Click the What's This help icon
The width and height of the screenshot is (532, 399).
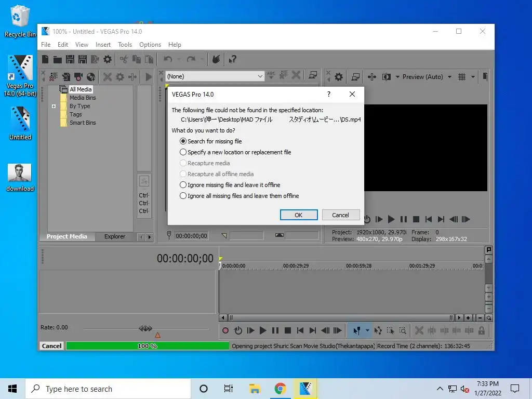[x=232, y=59]
